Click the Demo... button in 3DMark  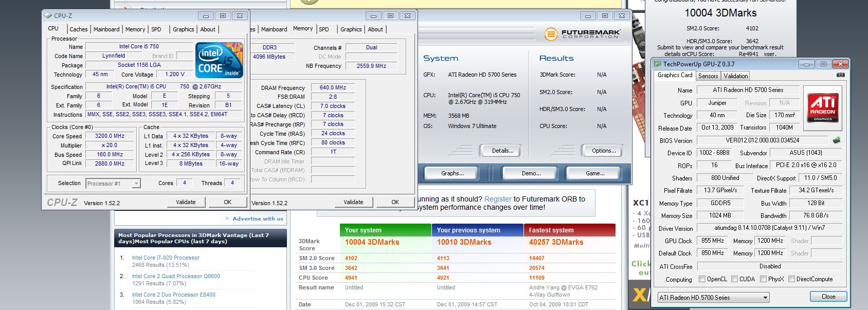531,173
